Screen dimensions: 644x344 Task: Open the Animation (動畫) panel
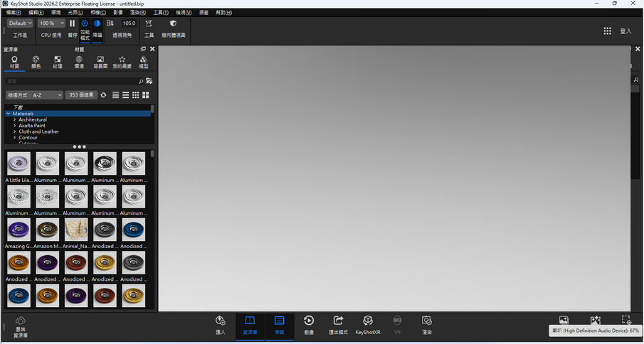click(309, 326)
